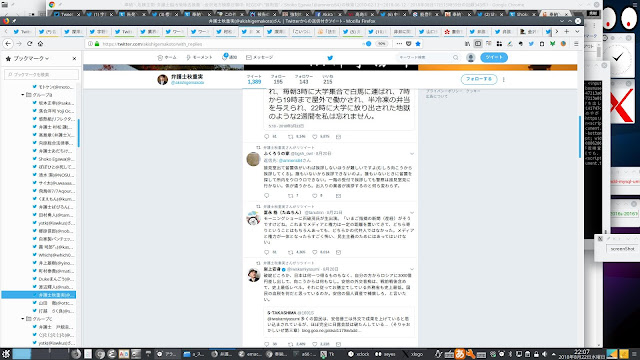Screen dimensions: 640x360
Task: Click the blue Twitter bird toolbar extension
Action: point(531,44)
